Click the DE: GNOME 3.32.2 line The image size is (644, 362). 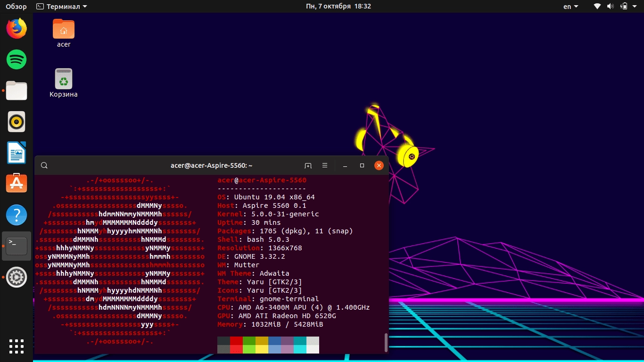click(x=251, y=256)
